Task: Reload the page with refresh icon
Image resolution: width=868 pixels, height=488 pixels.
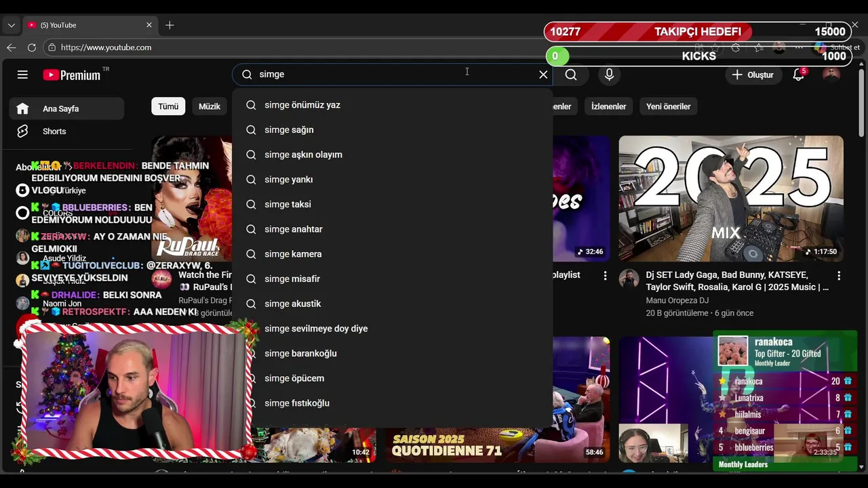Action: [x=32, y=47]
